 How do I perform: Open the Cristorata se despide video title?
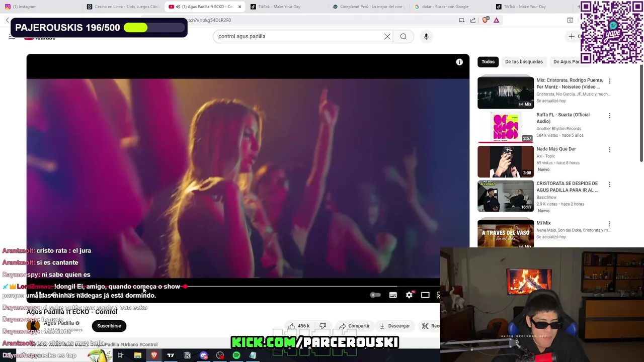point(567,187)
